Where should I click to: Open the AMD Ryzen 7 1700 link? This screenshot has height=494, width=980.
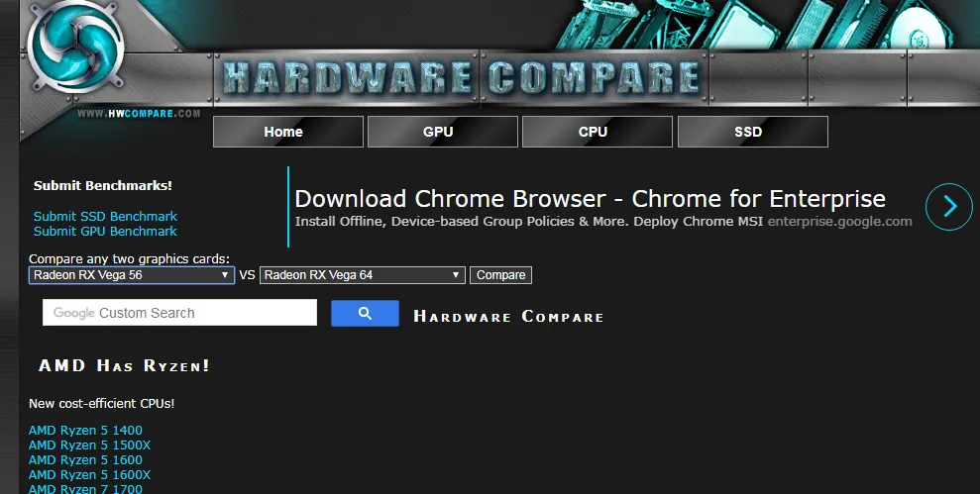point(85,489)
